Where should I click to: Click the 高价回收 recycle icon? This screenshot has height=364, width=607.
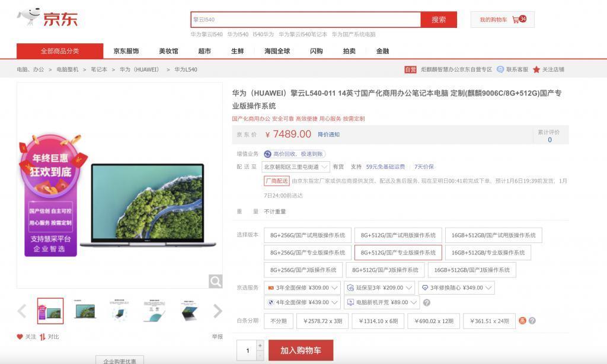pos(267,154)
